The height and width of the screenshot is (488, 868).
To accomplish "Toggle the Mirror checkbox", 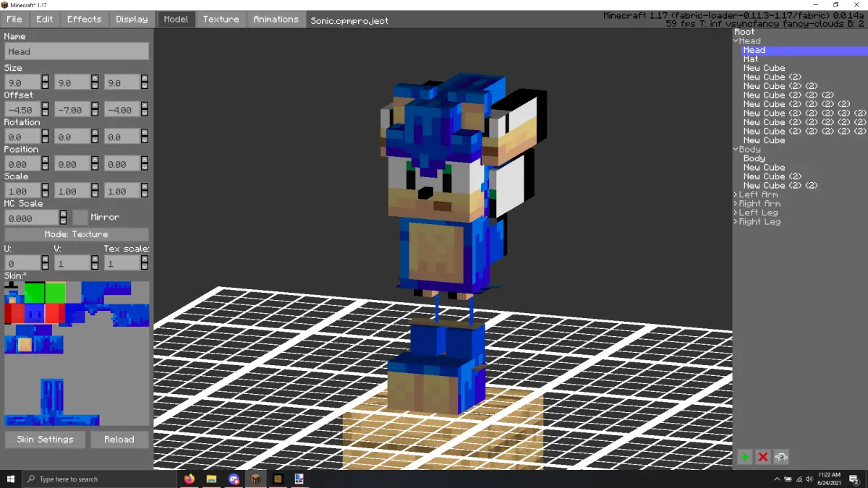I will click(x=80, y=218).
